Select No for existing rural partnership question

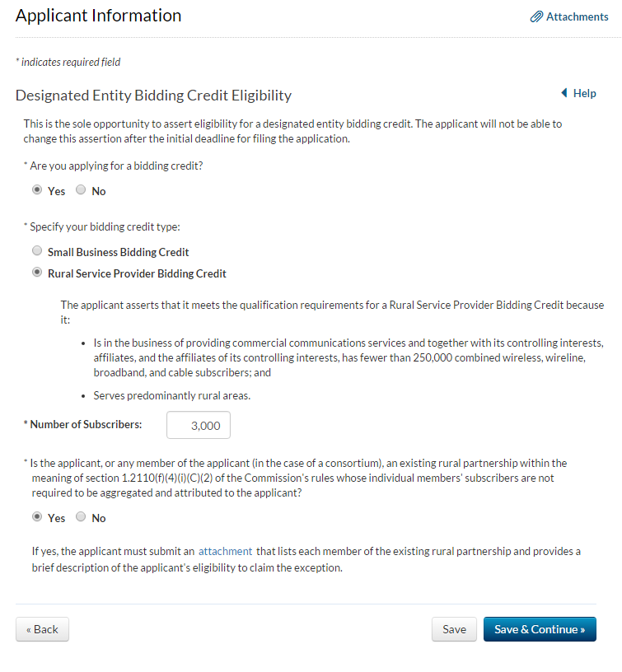[81, 517]
